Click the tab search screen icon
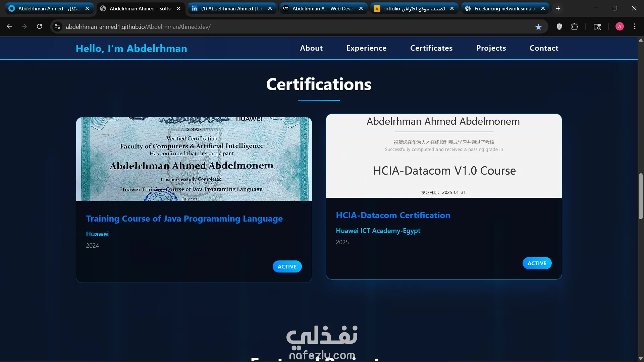 click(x=597, y=26)
